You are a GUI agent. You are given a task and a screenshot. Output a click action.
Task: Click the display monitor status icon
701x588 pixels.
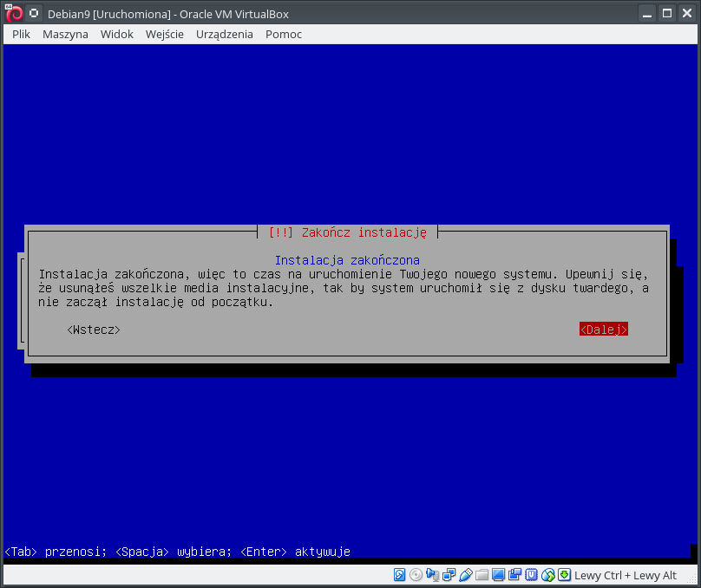[499, 575]
